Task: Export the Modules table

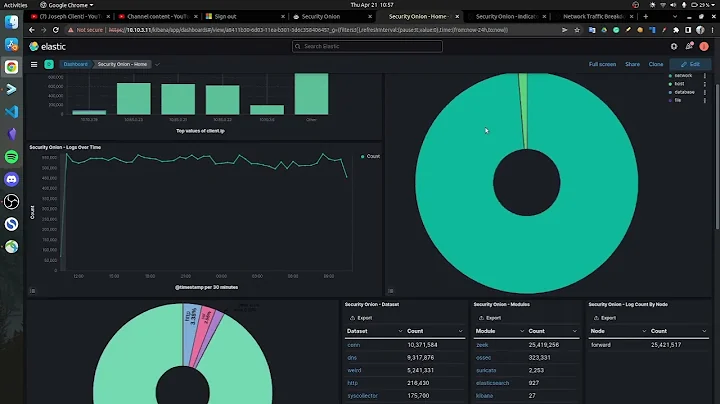Action: [490, 318]
